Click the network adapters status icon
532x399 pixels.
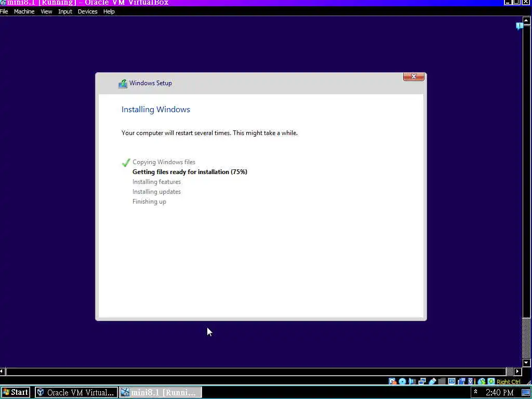pyautogui.click(x=422, y=381)
